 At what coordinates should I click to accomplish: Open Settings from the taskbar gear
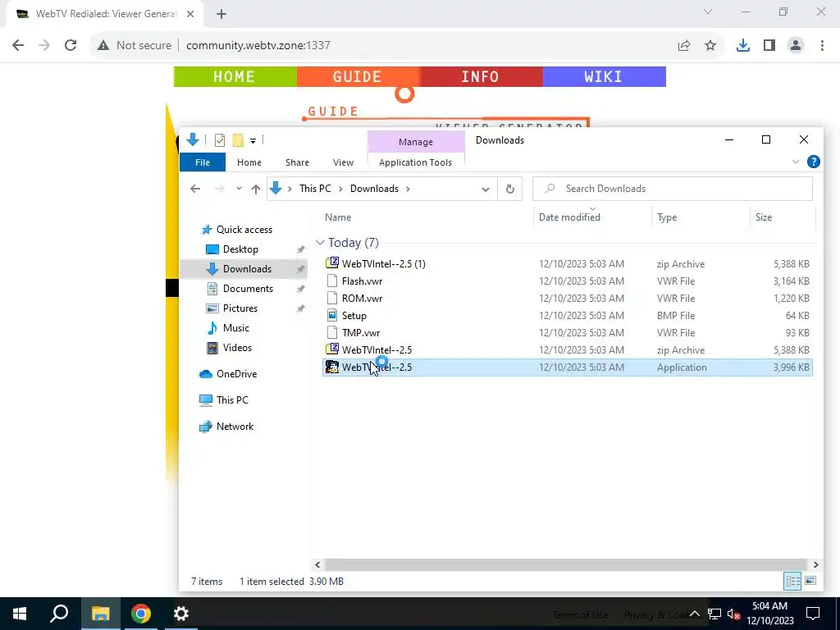[x=181, y=614]
